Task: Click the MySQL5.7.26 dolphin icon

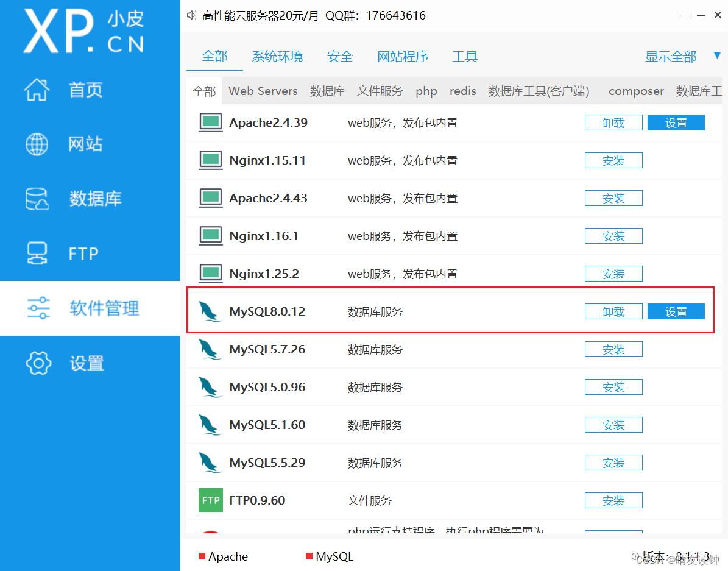Action: (x=210, y=349)
